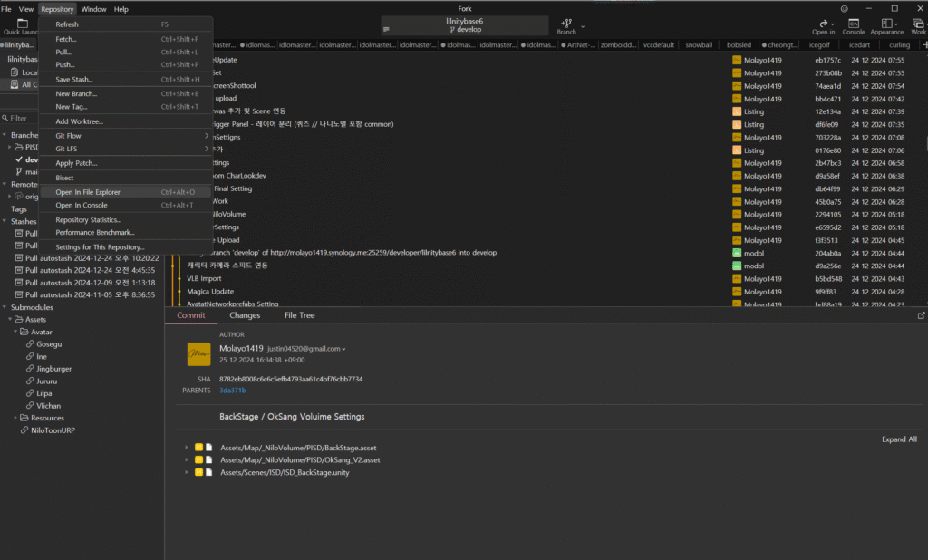Open the Console toolbar icon
928x560 pixels.
click(x=853, y=24)
